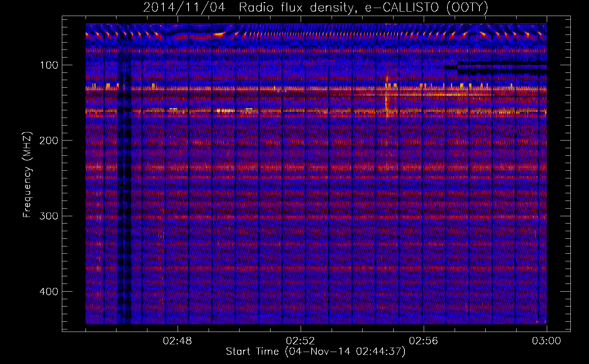The image size is (589, 364).
Task: Click the 02:56 time tick label
Action: coord(424,341)
